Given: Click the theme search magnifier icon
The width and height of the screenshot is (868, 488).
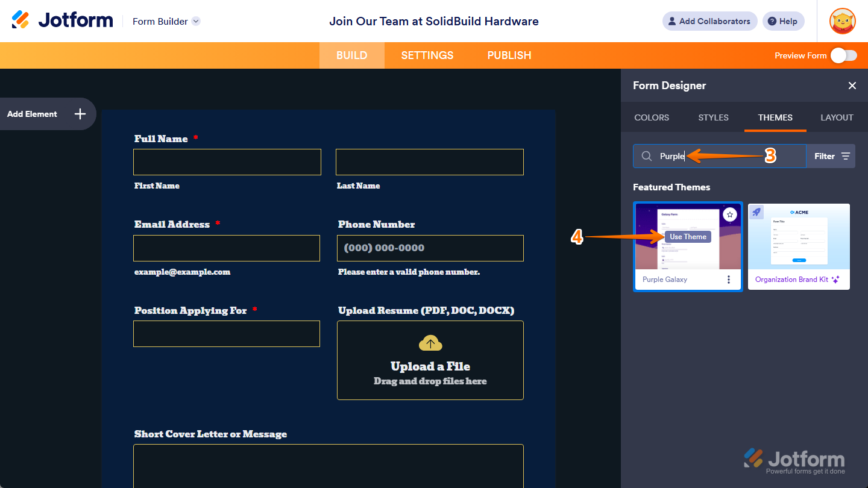Looking at the screenshot, I should [x=647, y=156].
